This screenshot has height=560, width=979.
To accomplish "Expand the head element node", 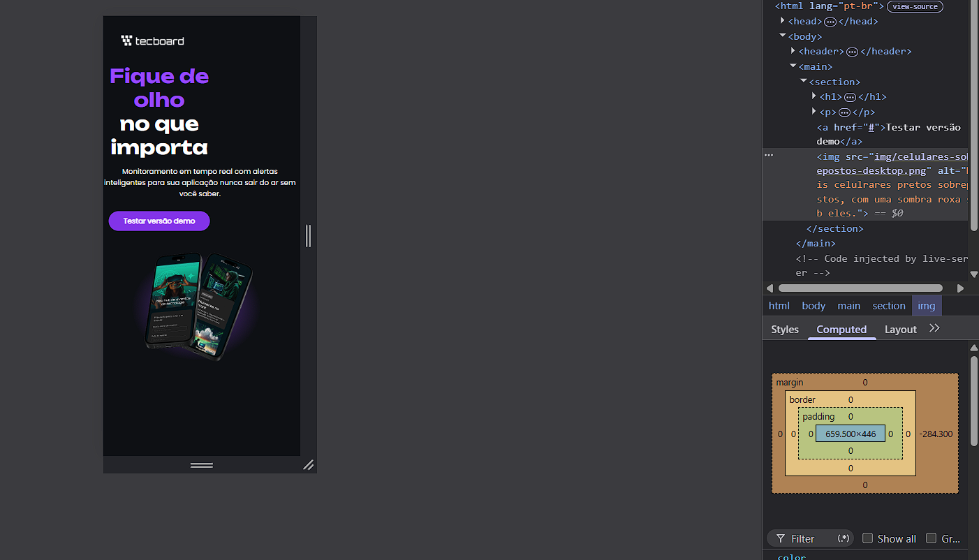I will (783, 21).
